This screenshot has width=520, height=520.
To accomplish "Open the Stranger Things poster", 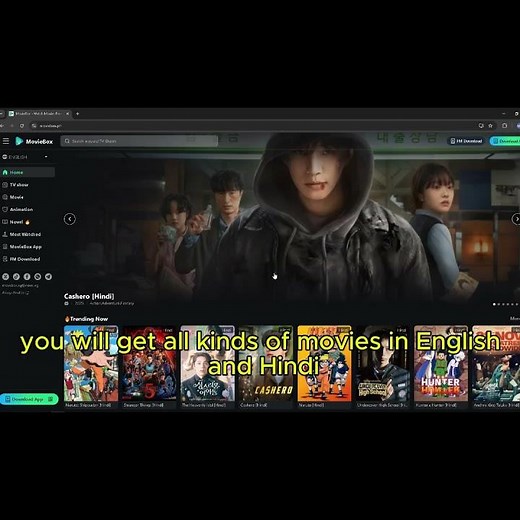I will pos(149,364).
